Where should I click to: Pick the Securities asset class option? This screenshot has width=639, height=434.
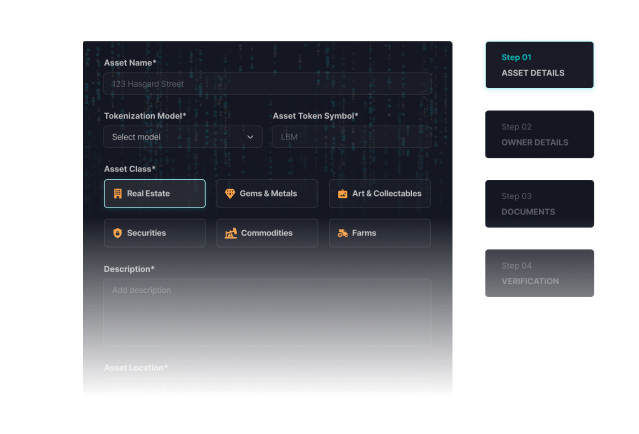[155, 233]
